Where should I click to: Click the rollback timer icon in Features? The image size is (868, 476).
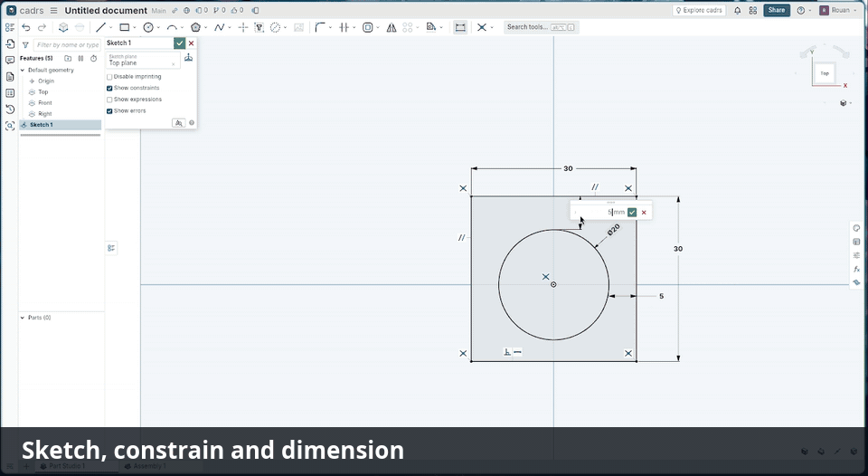point(93,58)
